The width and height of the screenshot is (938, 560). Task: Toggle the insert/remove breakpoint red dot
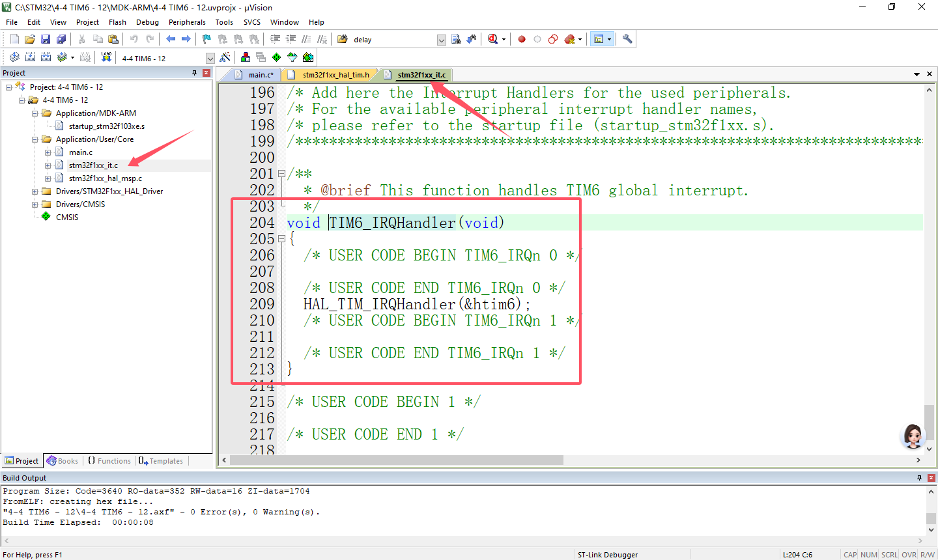point(522,39)
